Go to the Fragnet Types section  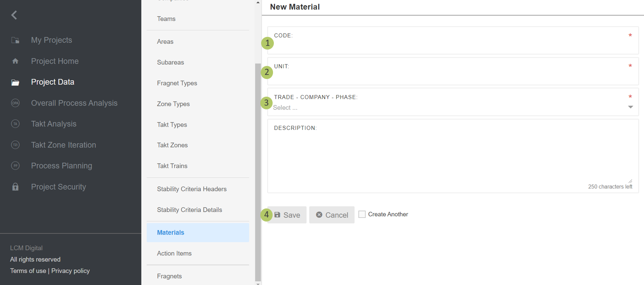[x=177, y=83]
